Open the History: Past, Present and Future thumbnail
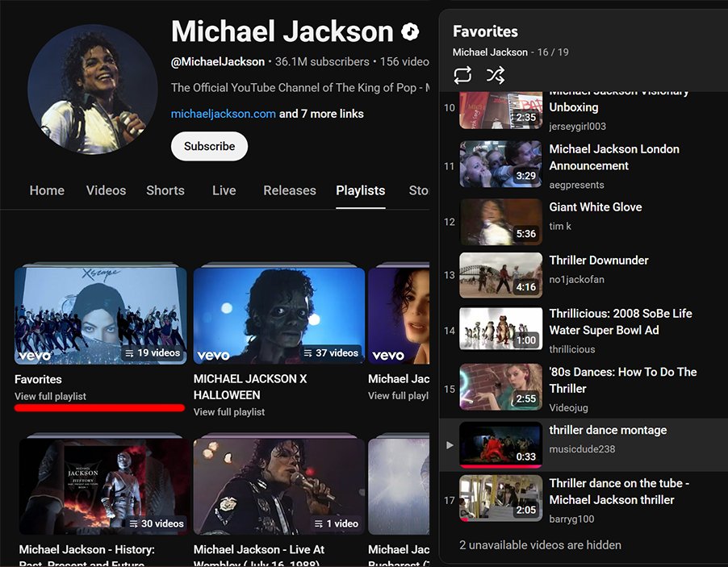The image size is (728, 567). click(103, 486)
